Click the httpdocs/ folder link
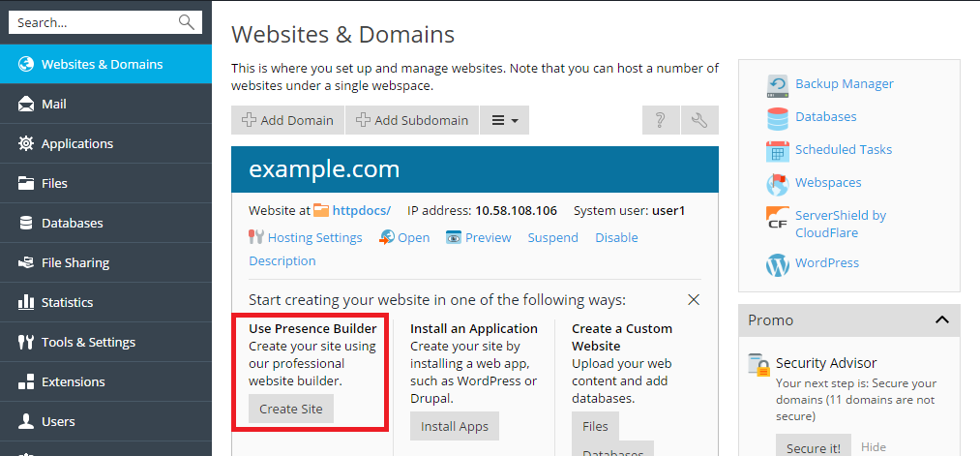Viewport: 980px width, 456px height. point(360,210)
